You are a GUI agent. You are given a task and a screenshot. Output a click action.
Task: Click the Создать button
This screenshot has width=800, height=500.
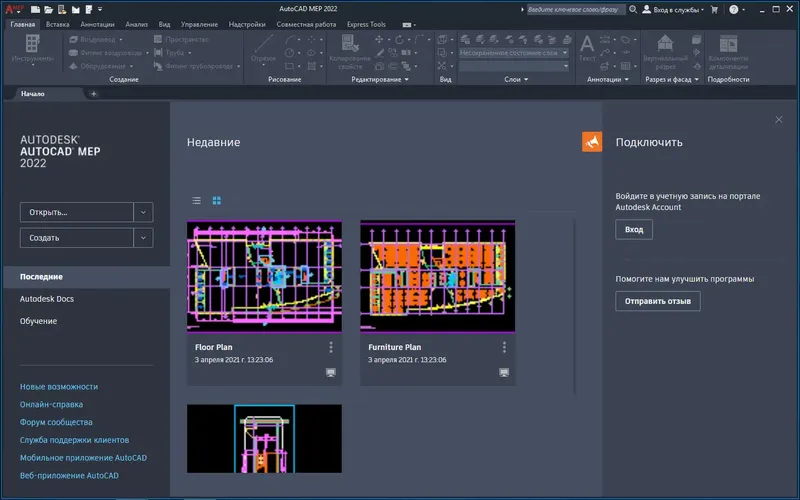(77, 238)
